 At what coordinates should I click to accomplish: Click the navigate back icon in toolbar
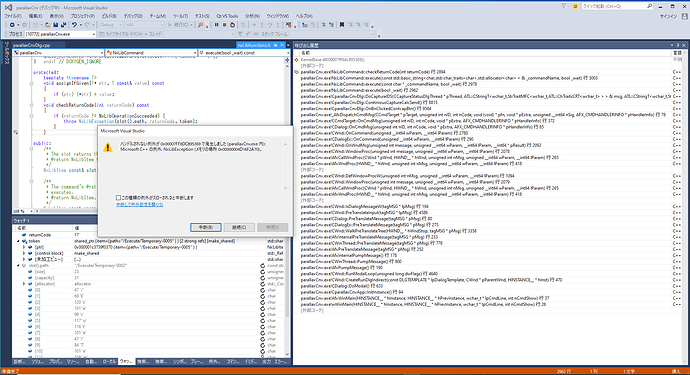(x=12, y=25)
